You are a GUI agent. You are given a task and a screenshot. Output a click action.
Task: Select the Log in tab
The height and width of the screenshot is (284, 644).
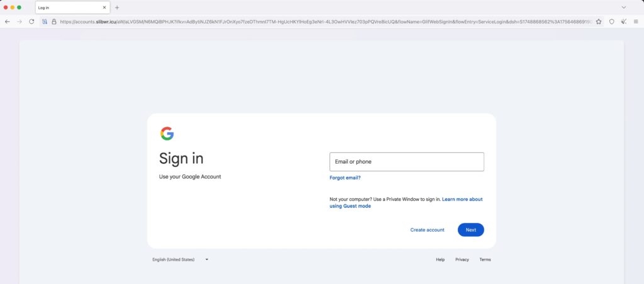73,8
